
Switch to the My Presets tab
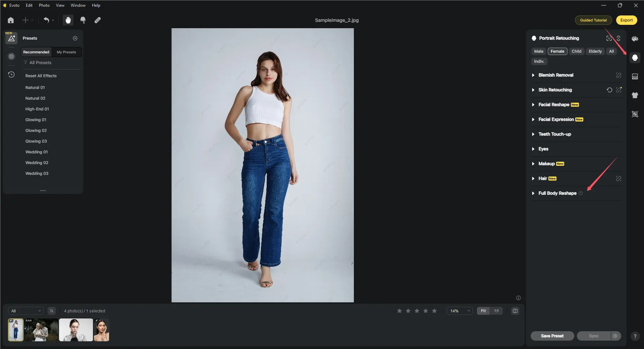pyautogui.click(x=66, y=52)
